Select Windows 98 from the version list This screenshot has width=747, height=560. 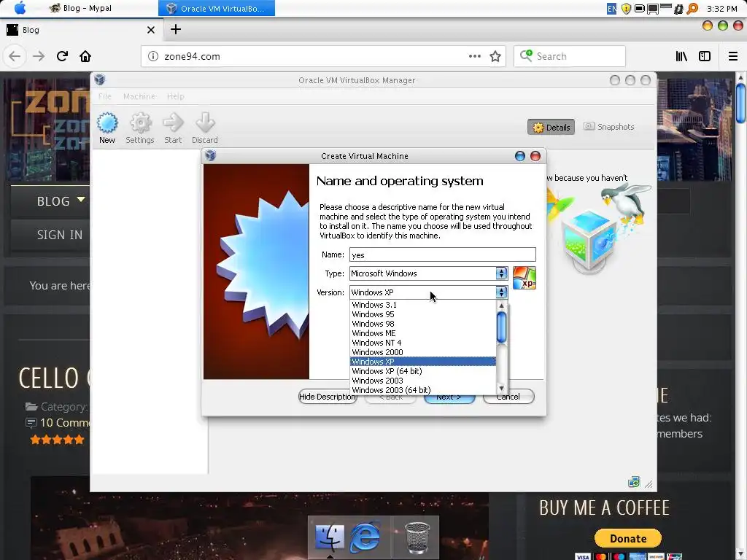pyautogui.click(x=422, y=324)
